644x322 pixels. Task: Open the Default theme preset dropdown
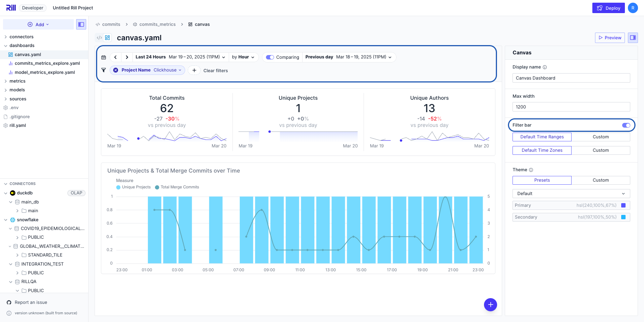571,194
